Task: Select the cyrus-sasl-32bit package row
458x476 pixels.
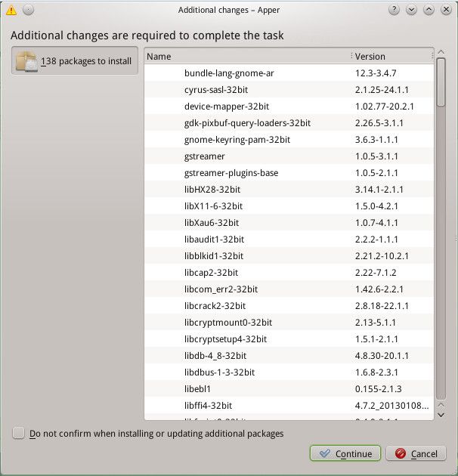Action: (215, 90)
